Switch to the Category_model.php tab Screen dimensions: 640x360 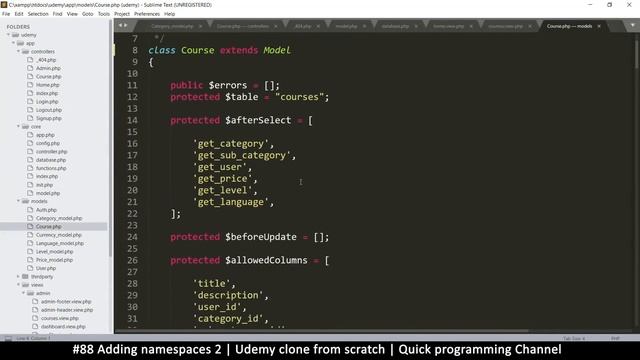click(x=172, y=26)
